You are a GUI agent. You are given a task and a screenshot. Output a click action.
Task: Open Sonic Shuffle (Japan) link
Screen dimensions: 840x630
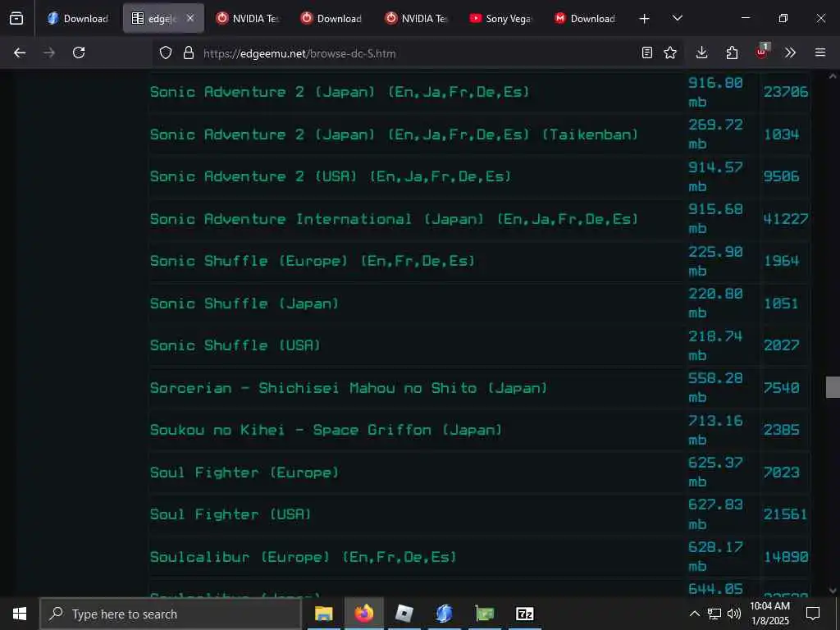244,304
